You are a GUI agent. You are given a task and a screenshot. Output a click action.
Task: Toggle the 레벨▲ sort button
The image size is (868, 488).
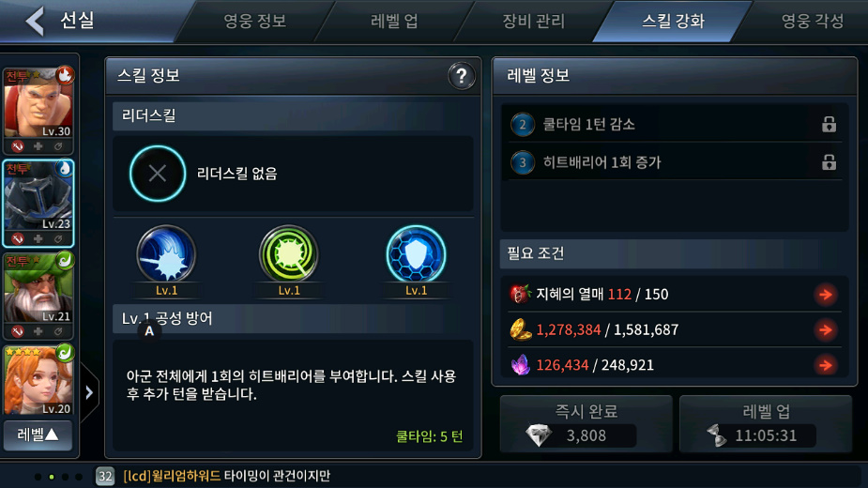[x=38, y=435]
